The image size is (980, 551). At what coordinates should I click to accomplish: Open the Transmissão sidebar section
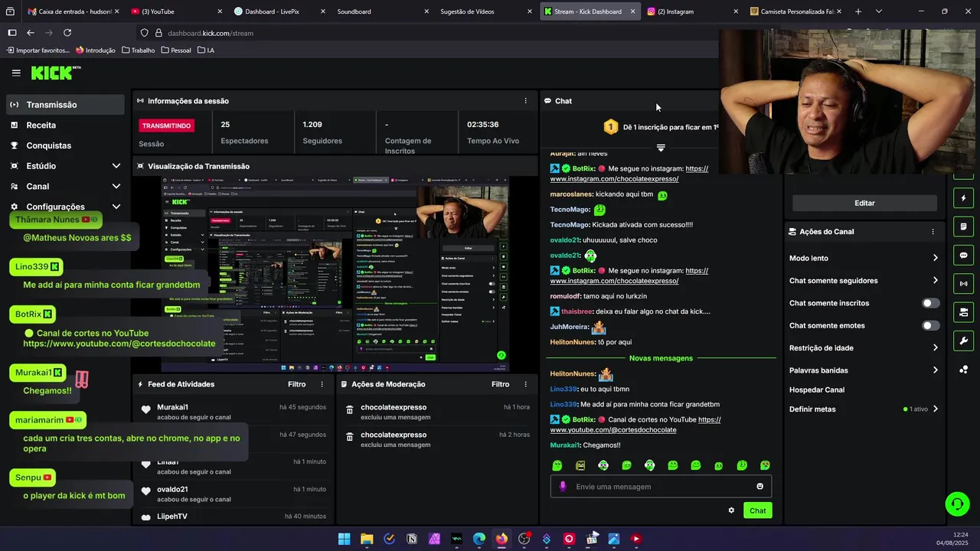pos(65,105)
